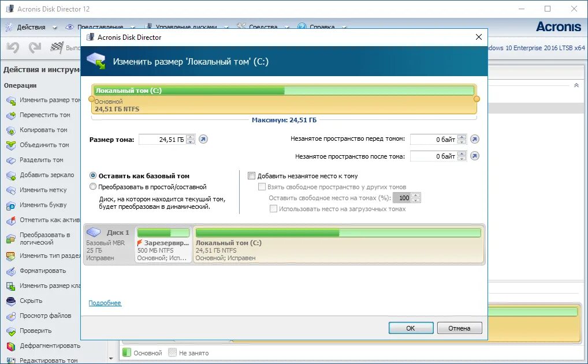Click spinner arrows for space before volume
588x364 pixels.
pyautogui.click(x=462, y=139)
